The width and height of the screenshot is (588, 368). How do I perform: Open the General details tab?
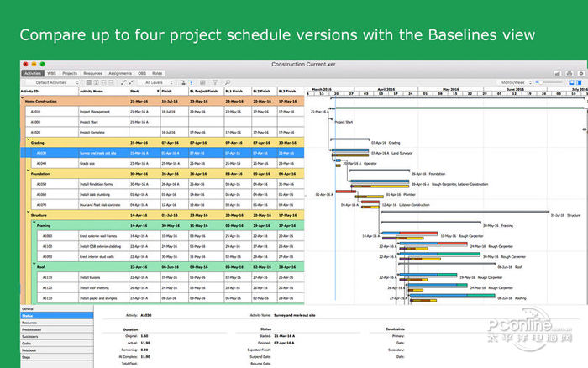point(56,308)
